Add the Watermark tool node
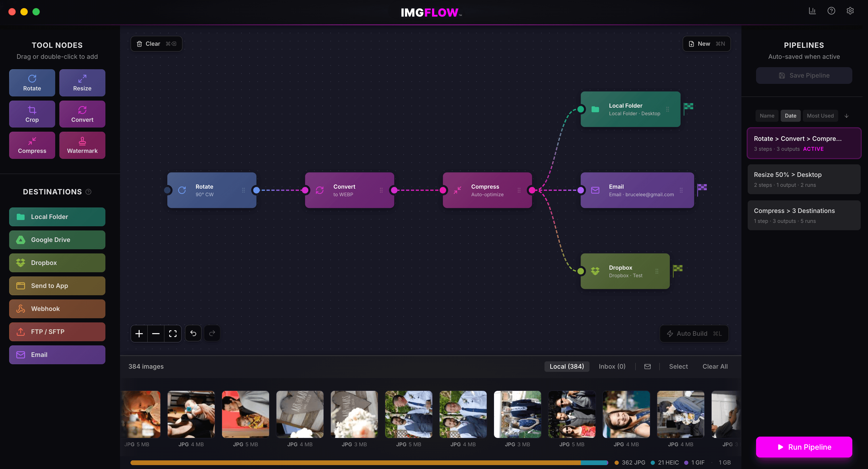Image resolution: width=868 pixels, height=469 pixels. pos(82,145)
